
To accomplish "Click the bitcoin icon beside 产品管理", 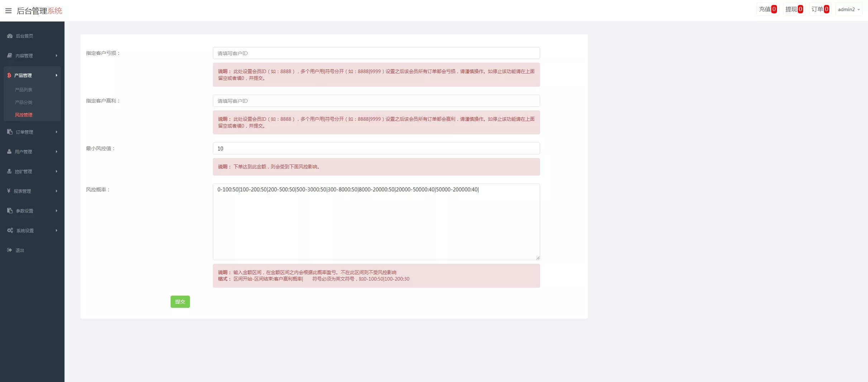I will [9, 75].
